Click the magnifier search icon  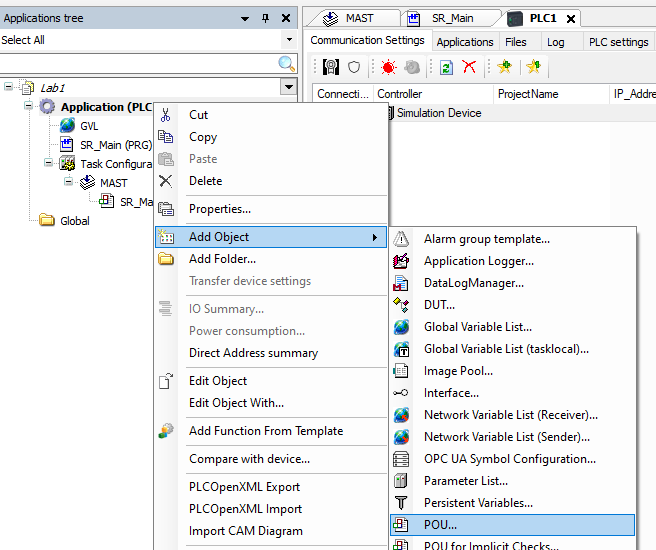[x=287, y=64]
